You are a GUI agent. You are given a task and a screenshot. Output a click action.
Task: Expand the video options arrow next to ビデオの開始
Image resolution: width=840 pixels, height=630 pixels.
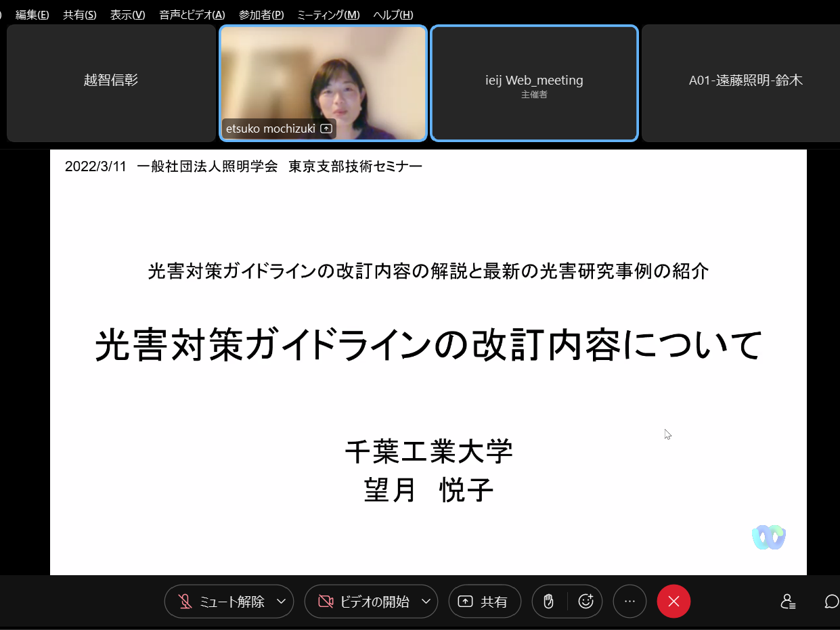[426, 602]
